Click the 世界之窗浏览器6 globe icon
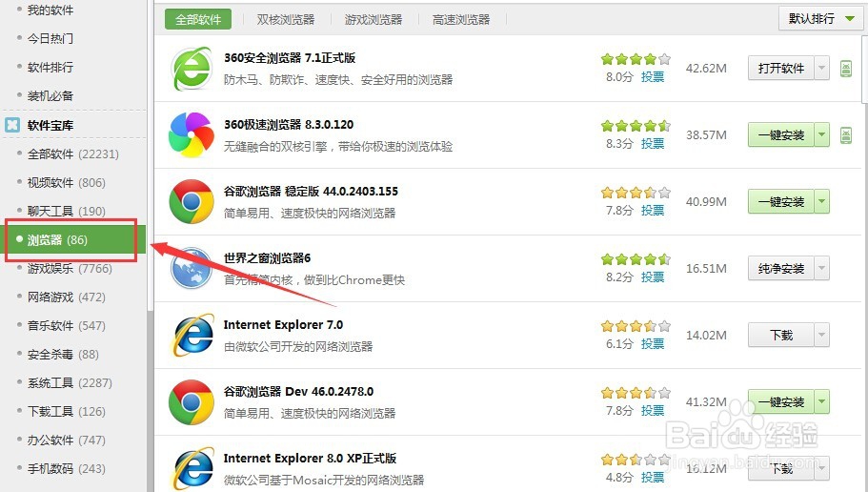The image size is (868, 492). pos(192,269)
